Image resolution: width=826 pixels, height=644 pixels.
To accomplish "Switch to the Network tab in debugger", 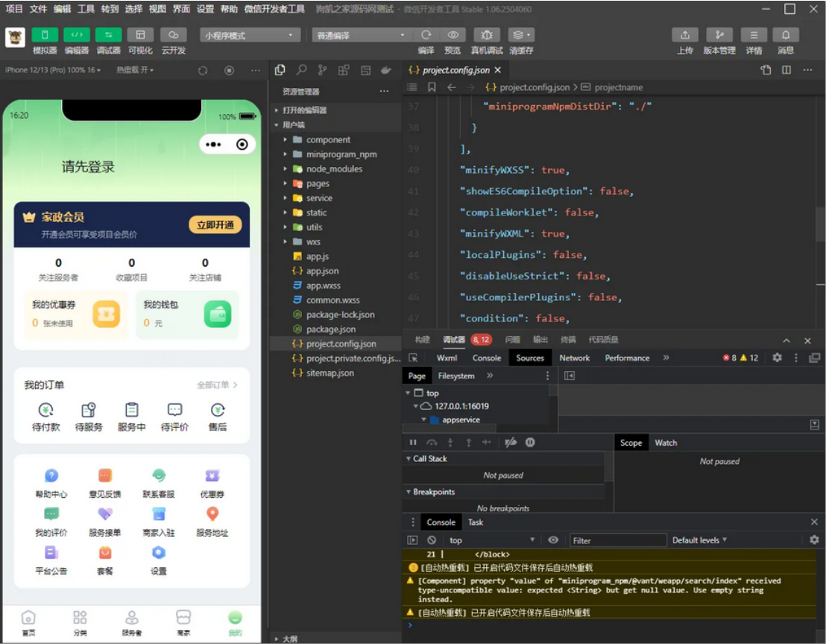I will pos(574,358).
